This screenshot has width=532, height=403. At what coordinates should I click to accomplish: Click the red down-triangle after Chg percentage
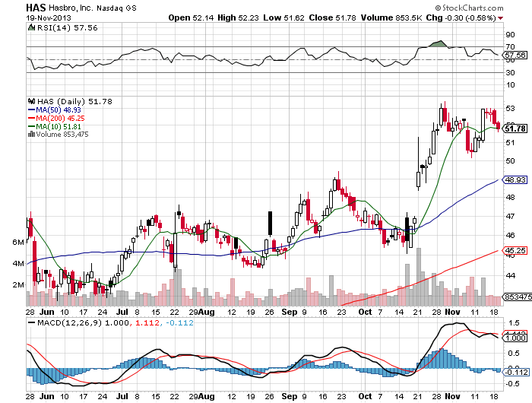(501, 18)
